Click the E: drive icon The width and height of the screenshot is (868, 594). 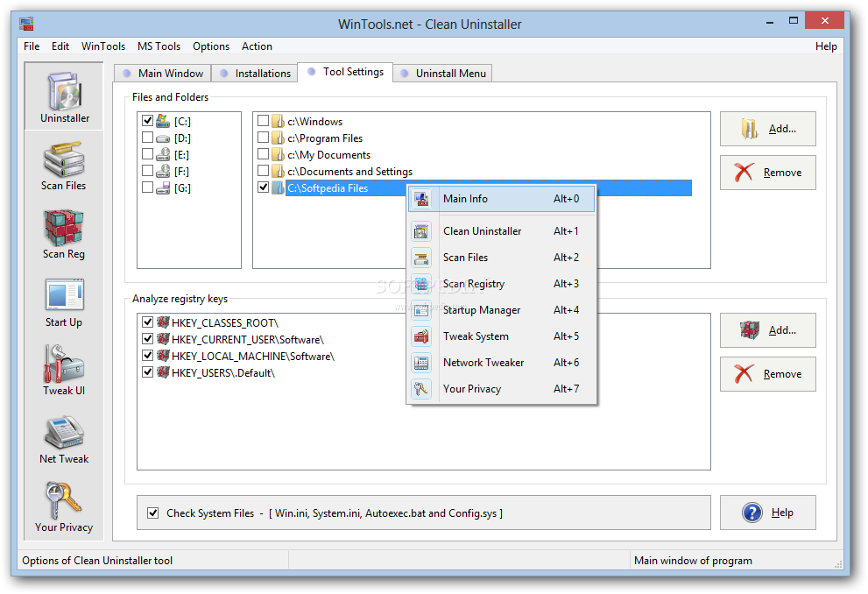163,154
